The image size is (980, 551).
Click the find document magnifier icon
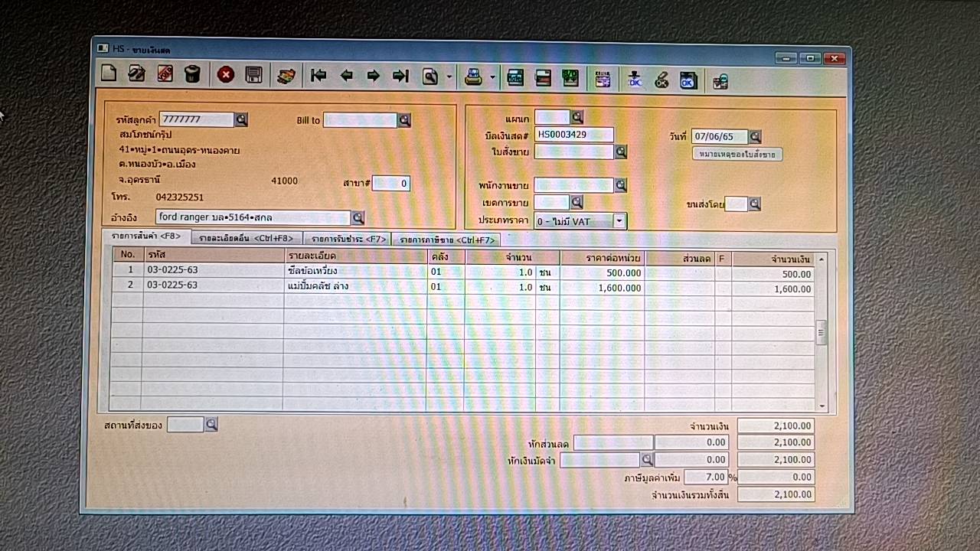click(430, 76)
